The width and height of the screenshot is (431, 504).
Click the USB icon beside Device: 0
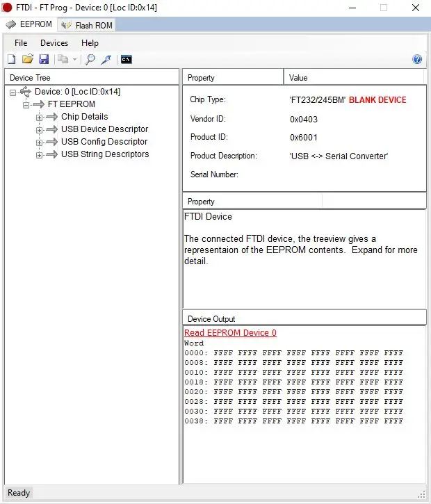pos(26,92)
